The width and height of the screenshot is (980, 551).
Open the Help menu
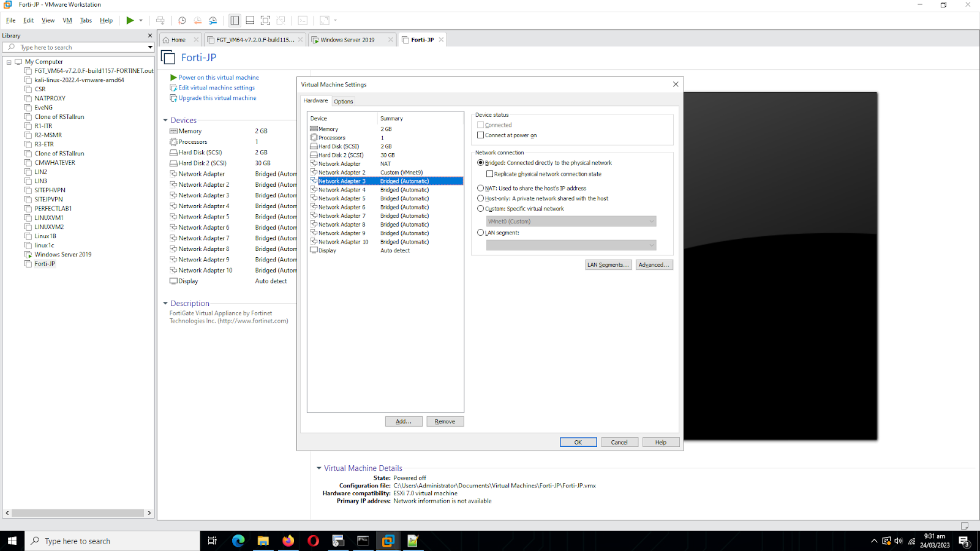107,20
